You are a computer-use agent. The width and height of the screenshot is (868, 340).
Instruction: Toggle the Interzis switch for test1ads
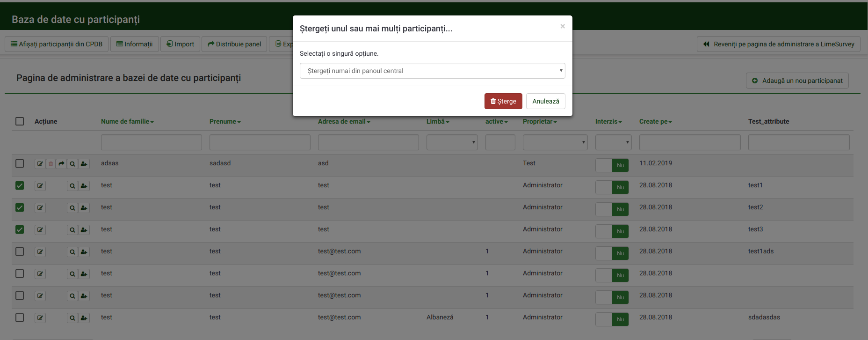point(612,253)
